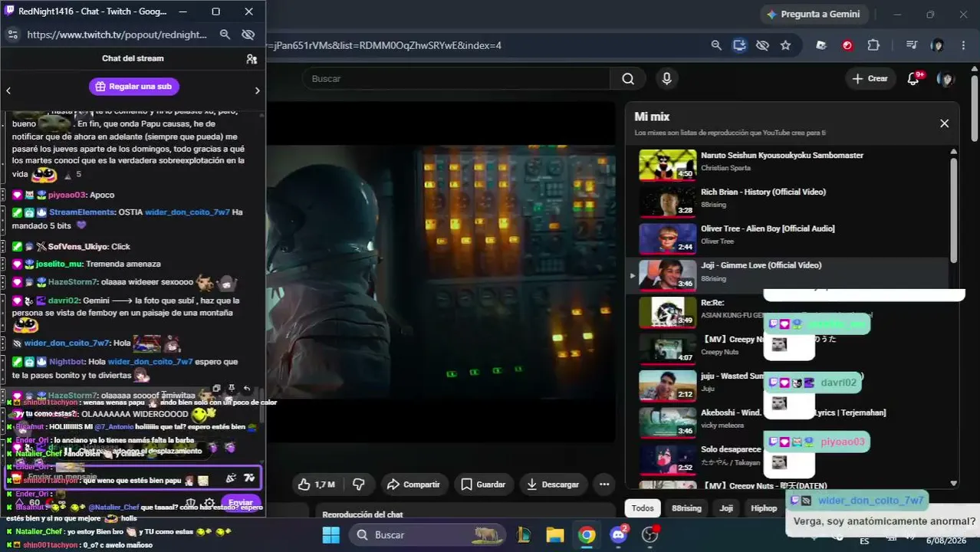The width and height of the screenshot is (980, 552).
Task: Click Nightbot username in chat
Action: point(67,361)
